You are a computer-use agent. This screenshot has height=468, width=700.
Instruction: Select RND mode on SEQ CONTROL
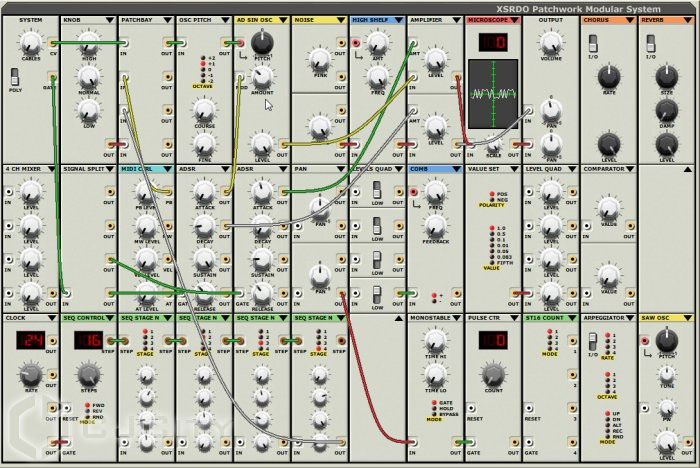88,417
